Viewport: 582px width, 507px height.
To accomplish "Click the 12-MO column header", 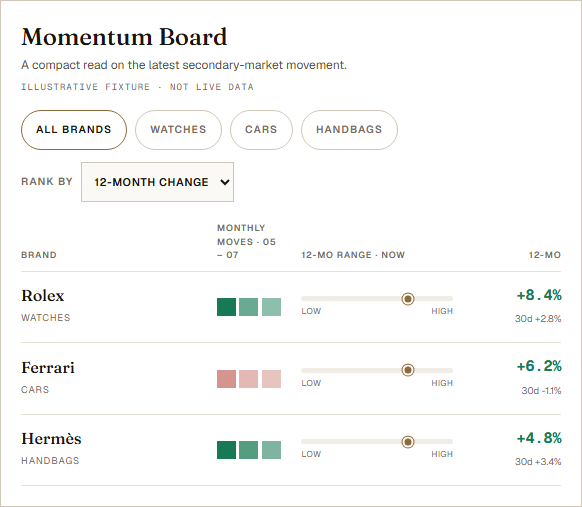I will click(x=545, y=255).
